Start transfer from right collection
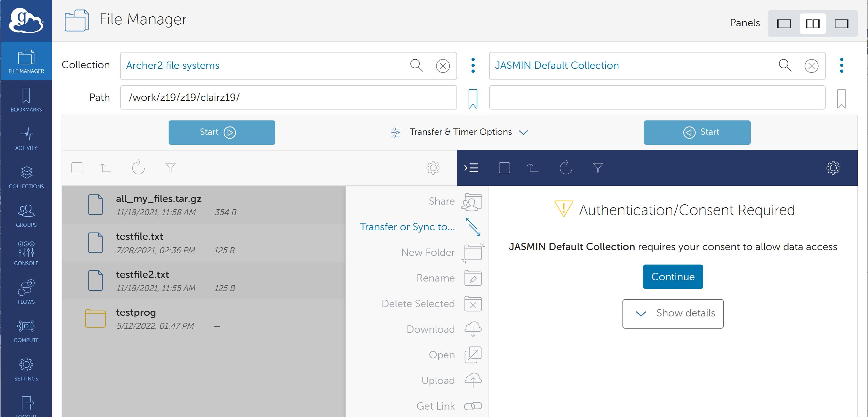Viewport: 868px width, 417px height. click(697, 132)
